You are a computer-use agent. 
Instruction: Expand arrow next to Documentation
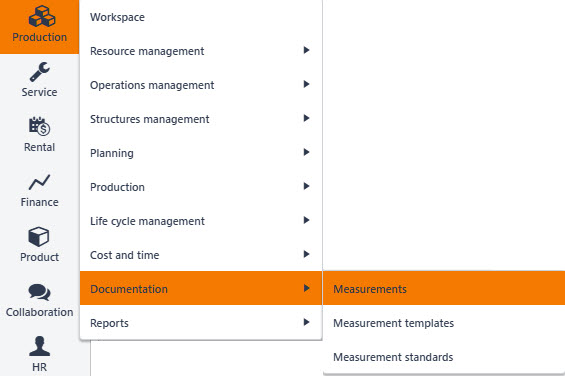(306, 288)
